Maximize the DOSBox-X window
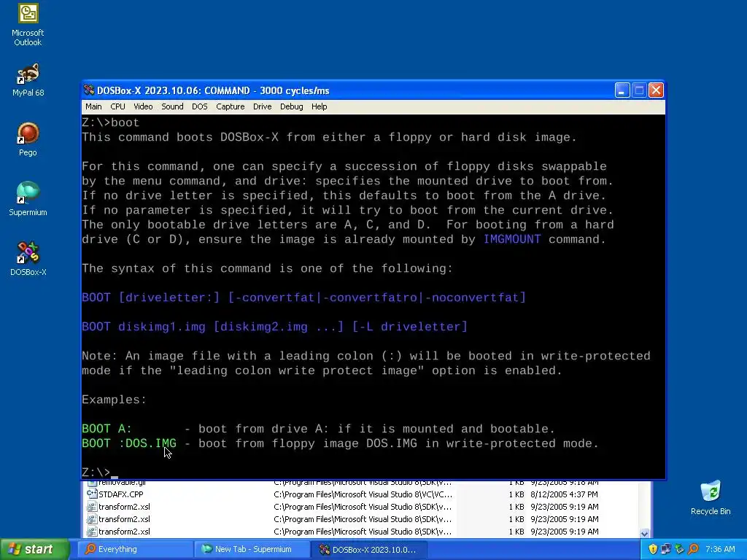This screenshot has height=560, width=747. click(639, 90)
